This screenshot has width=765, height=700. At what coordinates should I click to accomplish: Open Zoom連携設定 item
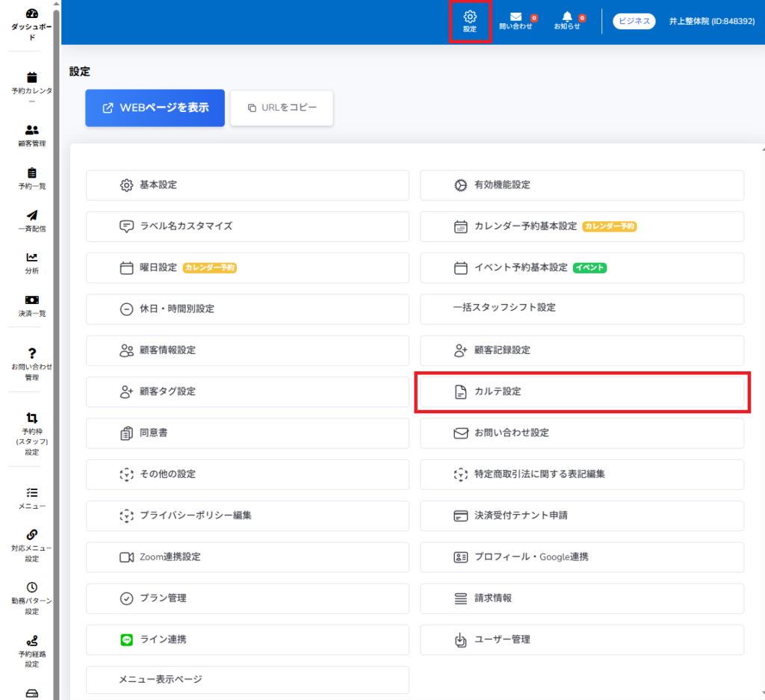pos(247,557)
